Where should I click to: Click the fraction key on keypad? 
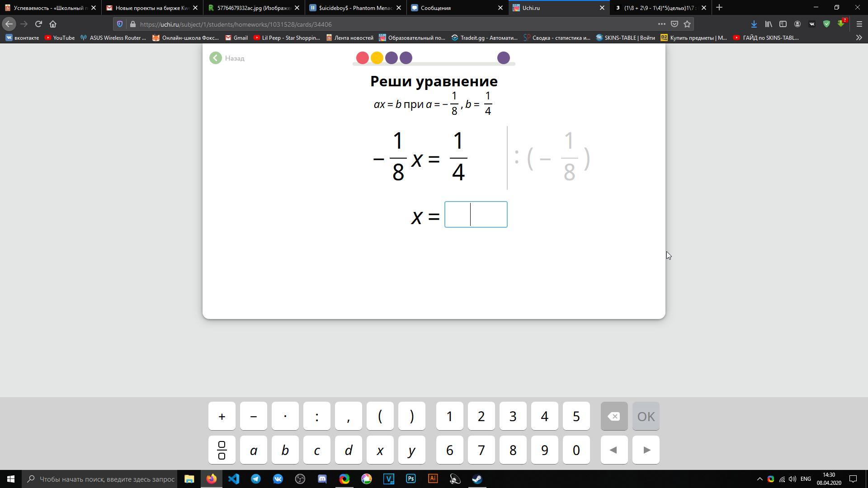click(x=222, y=450)
